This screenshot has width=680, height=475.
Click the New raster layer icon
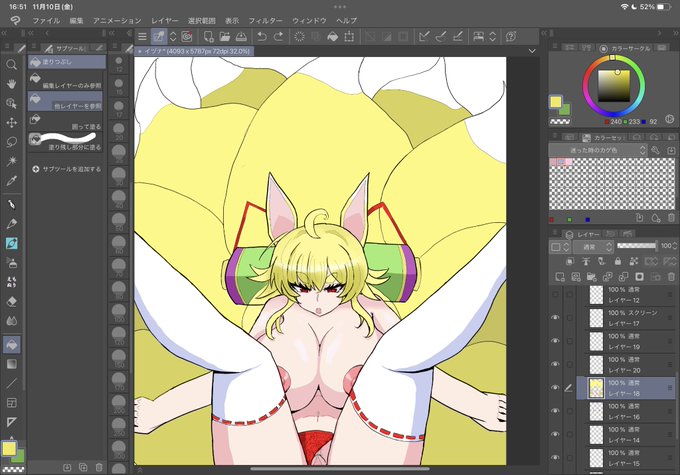point(560,276)
